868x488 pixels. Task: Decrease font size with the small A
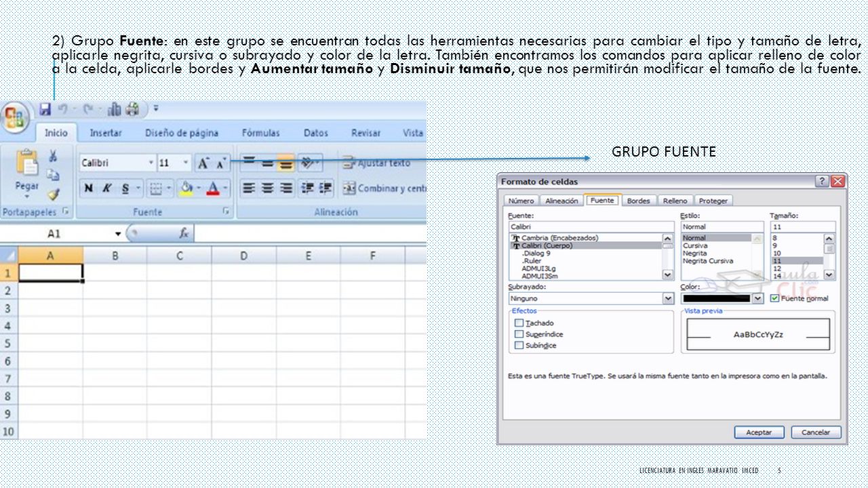(221, 163)
